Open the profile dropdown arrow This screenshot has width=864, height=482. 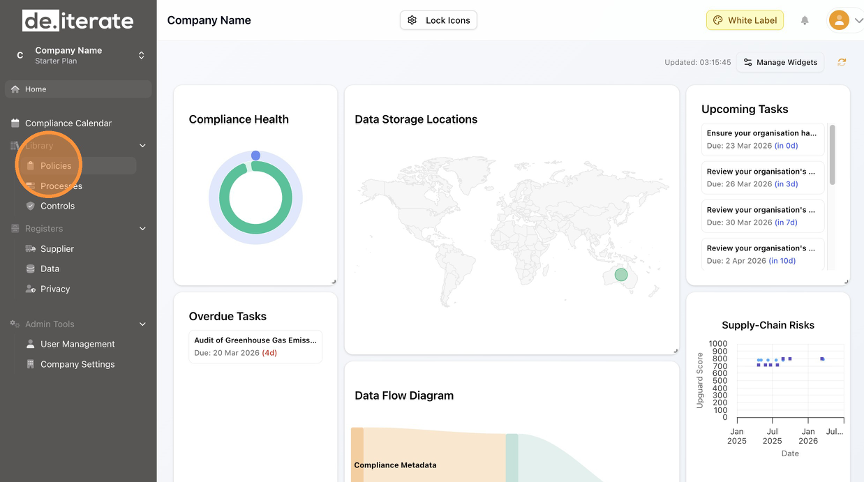(855, 20)
